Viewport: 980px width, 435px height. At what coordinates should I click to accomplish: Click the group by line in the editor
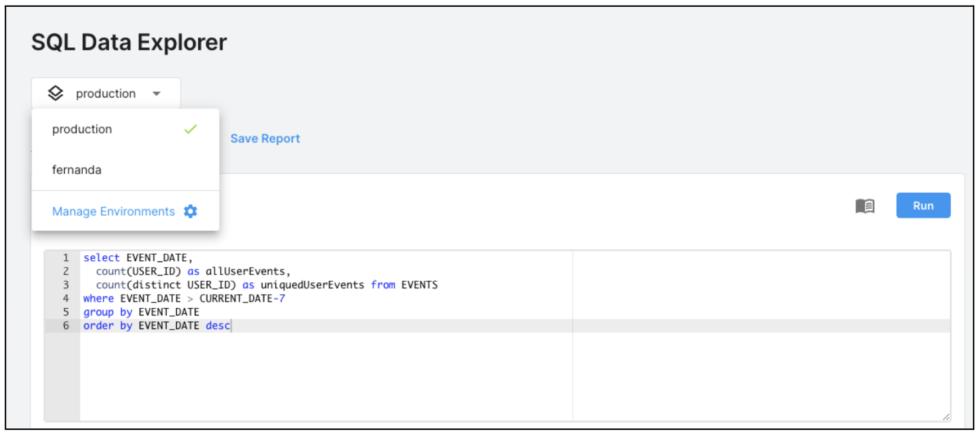(x=141, y=312)
